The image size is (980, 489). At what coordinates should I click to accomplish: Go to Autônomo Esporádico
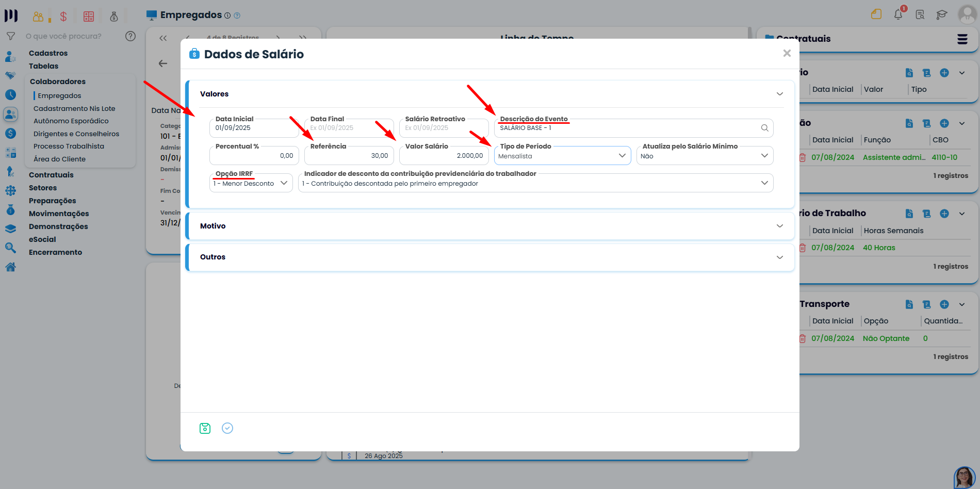(x=71, y=121)
